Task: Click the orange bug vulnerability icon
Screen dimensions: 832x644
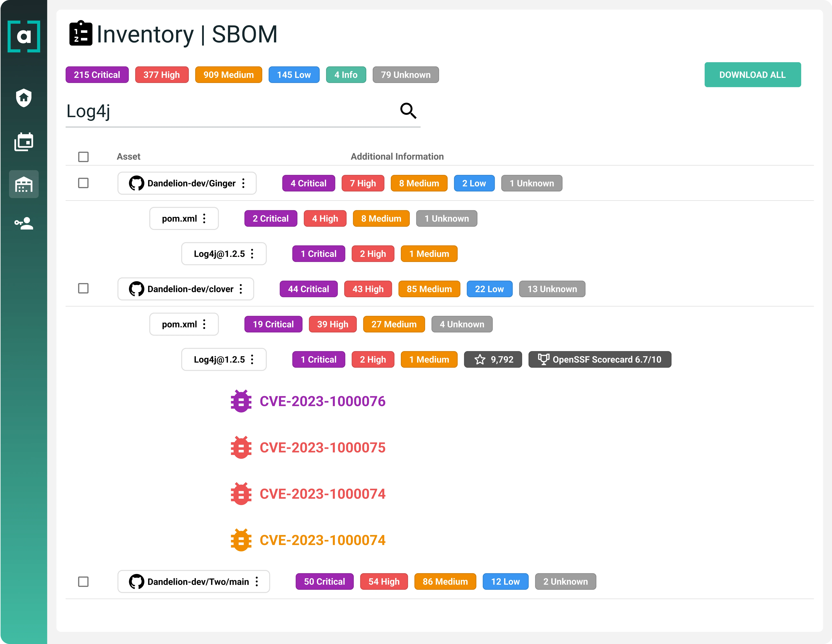Action: click(241, 540)
